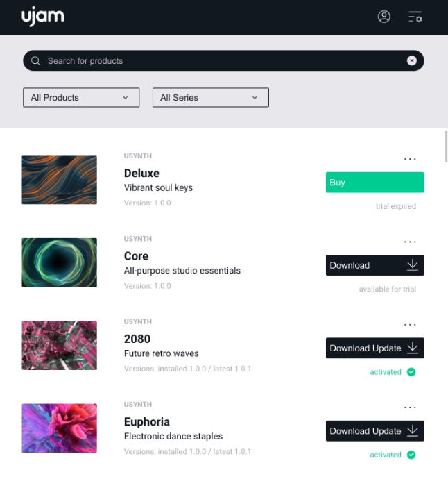
Task: Click the Core product thumbnail
Action: [x=59, y=262]
